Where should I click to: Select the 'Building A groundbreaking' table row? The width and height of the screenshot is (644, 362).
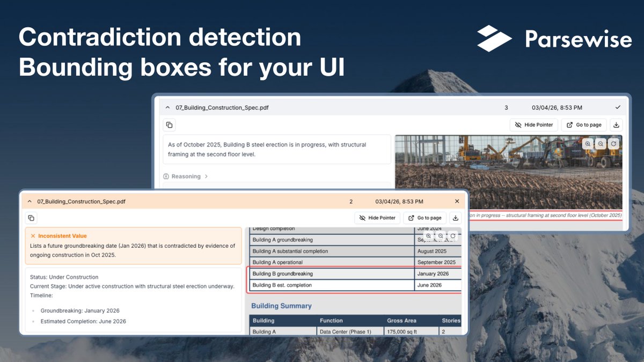[356, 240]
